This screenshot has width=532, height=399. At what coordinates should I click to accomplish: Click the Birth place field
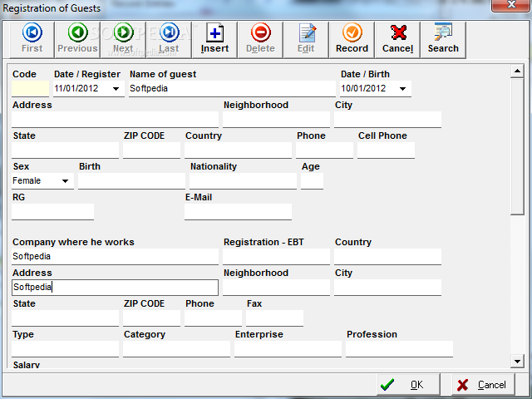(x=131, y=181)
